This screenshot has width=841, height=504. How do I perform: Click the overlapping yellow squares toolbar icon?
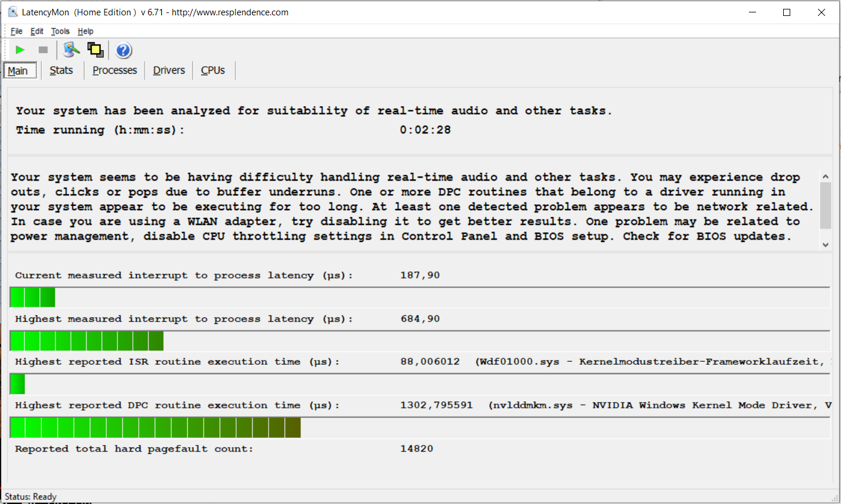(x=95, y=50)
